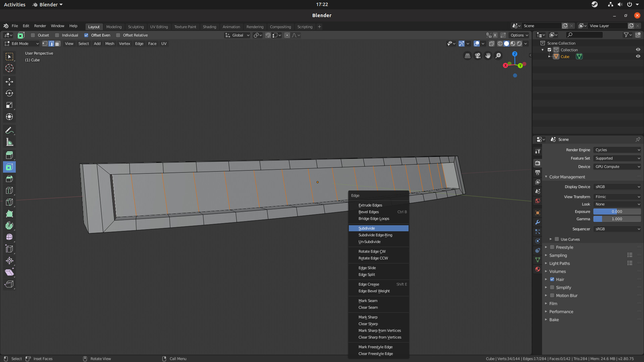The height and width of the screenshot is (362, 644).
Task: Open the Mesh menu in viewport header
Action: click(x=110, y=44)
